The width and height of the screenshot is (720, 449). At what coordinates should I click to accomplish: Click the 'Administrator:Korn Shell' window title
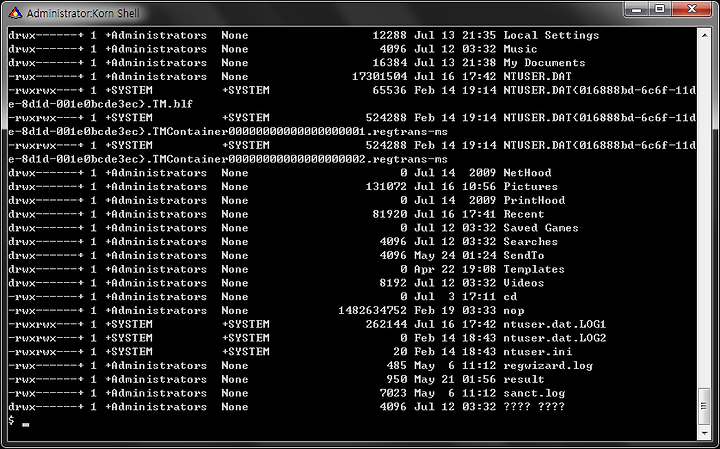pyautogui.click(x=83, y=13)
